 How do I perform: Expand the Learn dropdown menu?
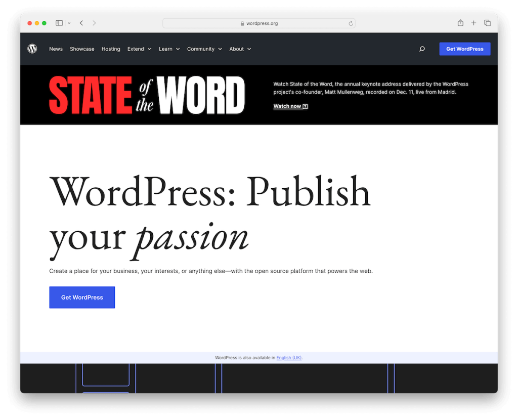pyautogui.click(x=169, y=49)
